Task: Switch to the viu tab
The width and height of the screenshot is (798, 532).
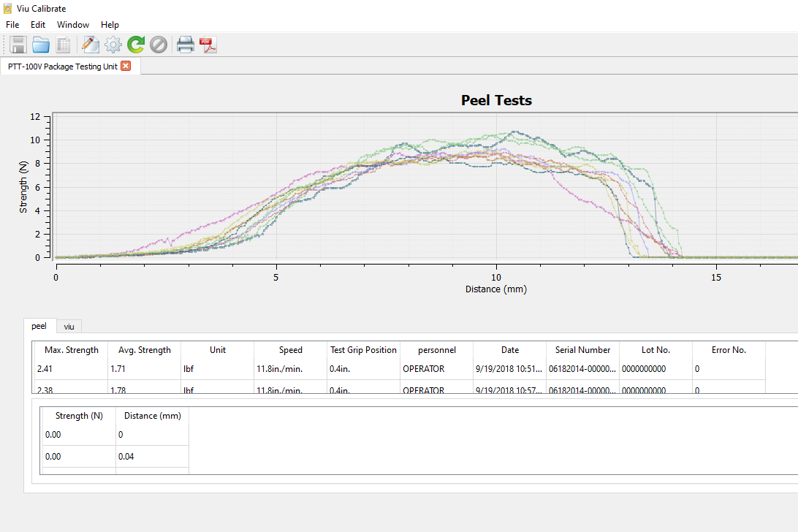Action: (69, 327)
